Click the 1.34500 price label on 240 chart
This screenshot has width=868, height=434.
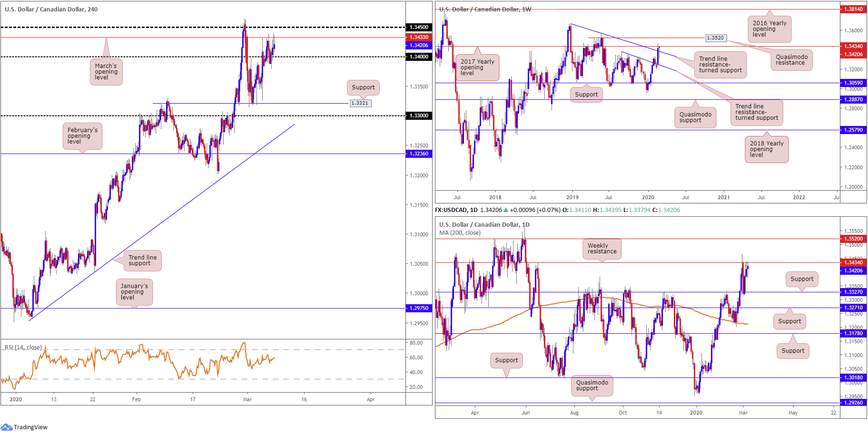(x=419, y=27)
